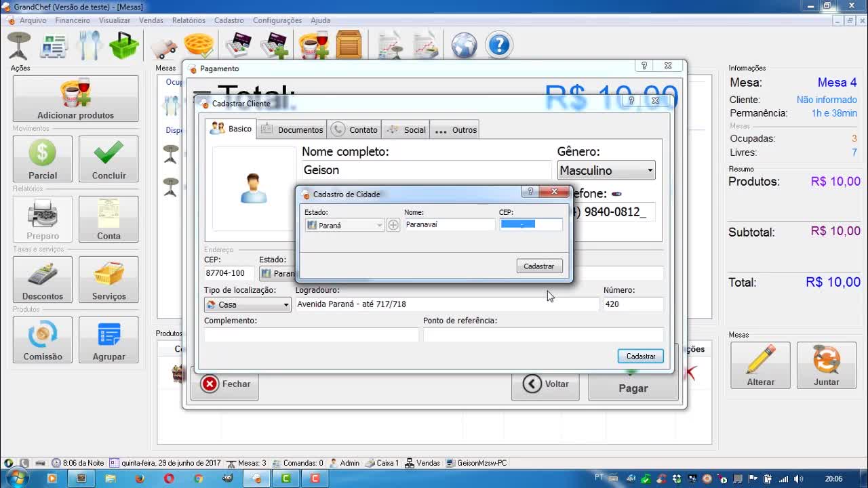The image size is (868, 488).
Task: Click the customer cards toolbar icon
Action: 54,46
